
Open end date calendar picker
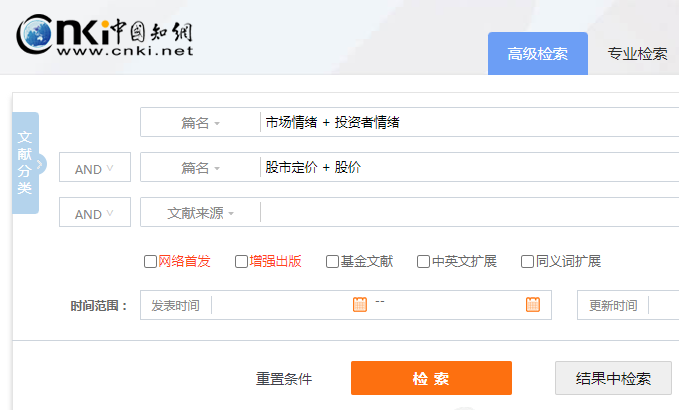coord(533,304)
